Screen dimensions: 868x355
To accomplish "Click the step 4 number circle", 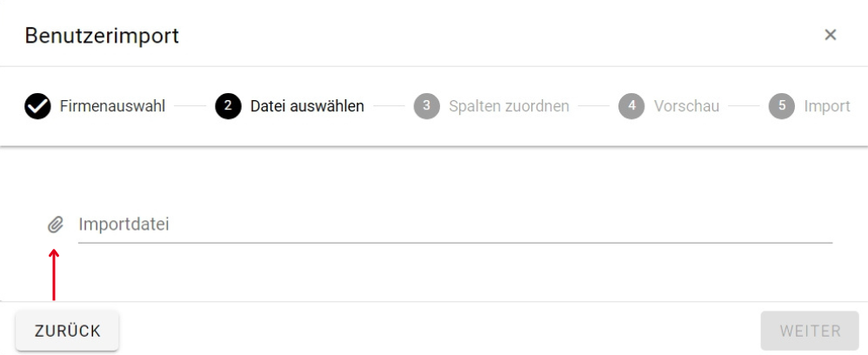I will [x=631, y=106].
